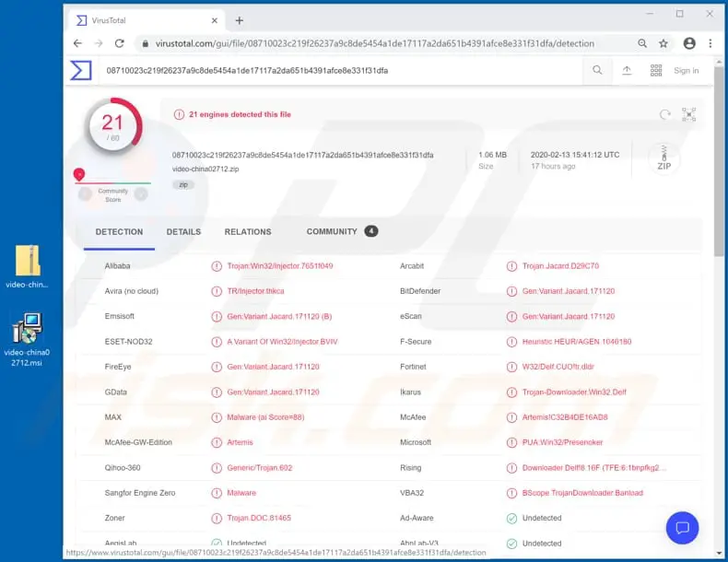
Task: Click Trojan.DOC.81465 detection text
Action: 259,518
